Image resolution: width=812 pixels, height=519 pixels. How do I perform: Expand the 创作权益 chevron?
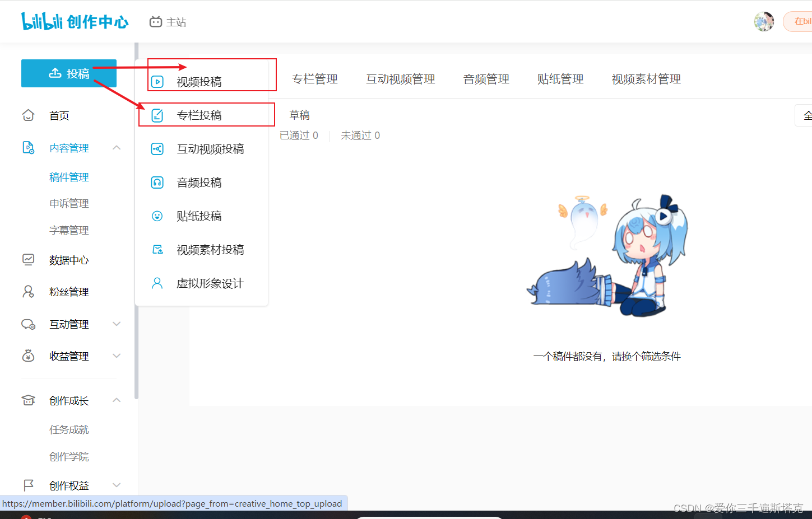point(117,485)
